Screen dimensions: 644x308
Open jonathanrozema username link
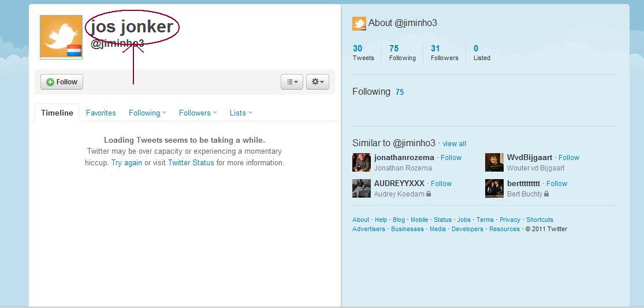[x=404, y=157]
